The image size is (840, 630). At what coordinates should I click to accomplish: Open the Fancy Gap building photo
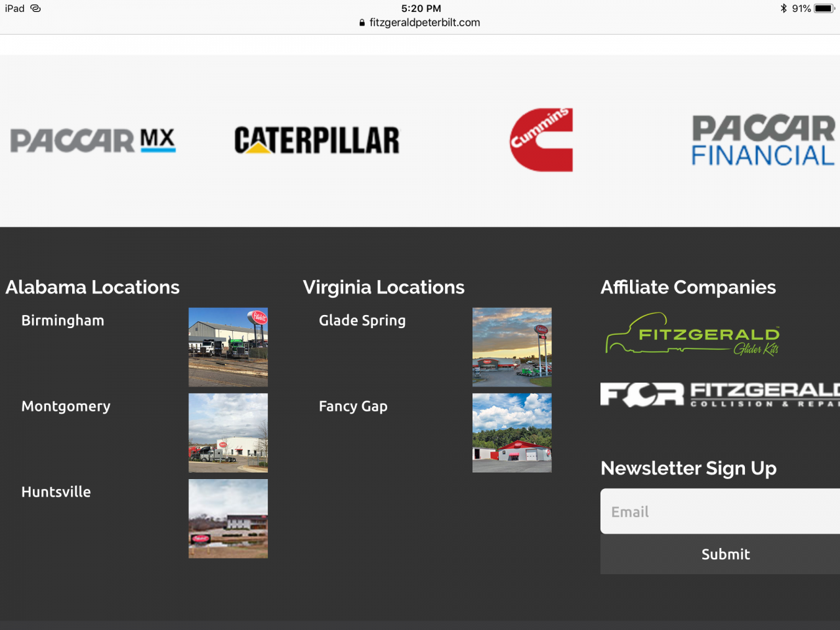pos(512,433)
